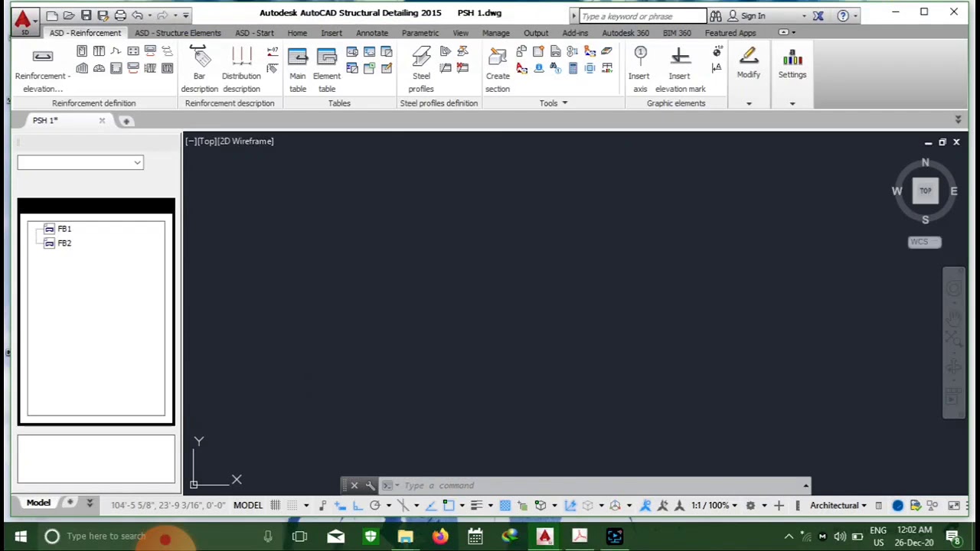Add a new drawing tab with plus button

[126, 121]
